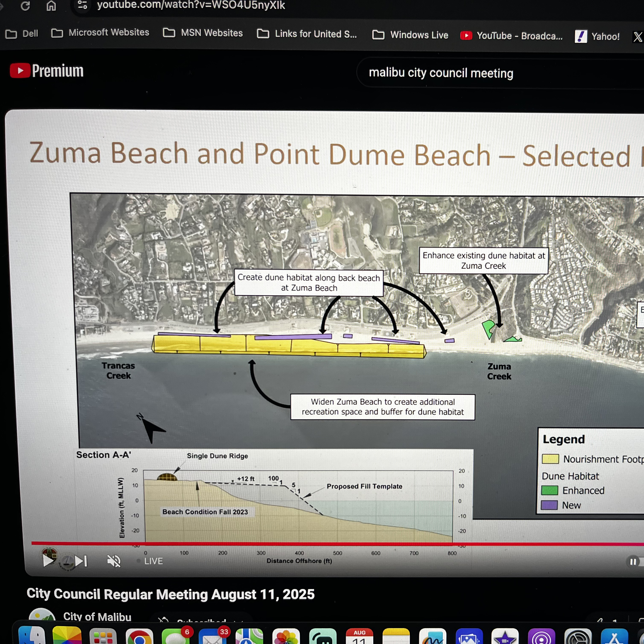The height and width of the screenshot is (644, 644).
Task: Unmute the video audio
Action: (114, 561)
